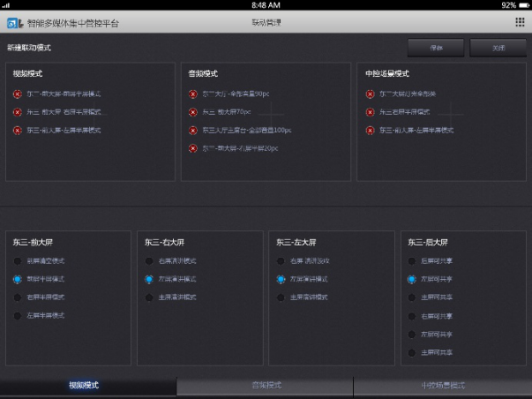Delete the third 视频模式 list entry
Viewport: 532px width, 399px height.
tap(17, 130)
